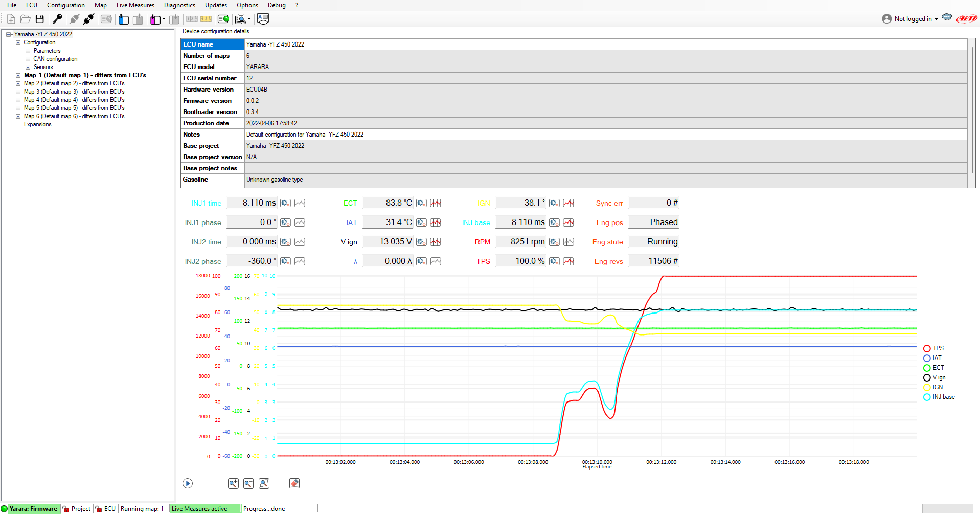This screenshot has width=980, height=514.
Task: Expand Map 1 (Default map 1) node
Action: [18, 75]
